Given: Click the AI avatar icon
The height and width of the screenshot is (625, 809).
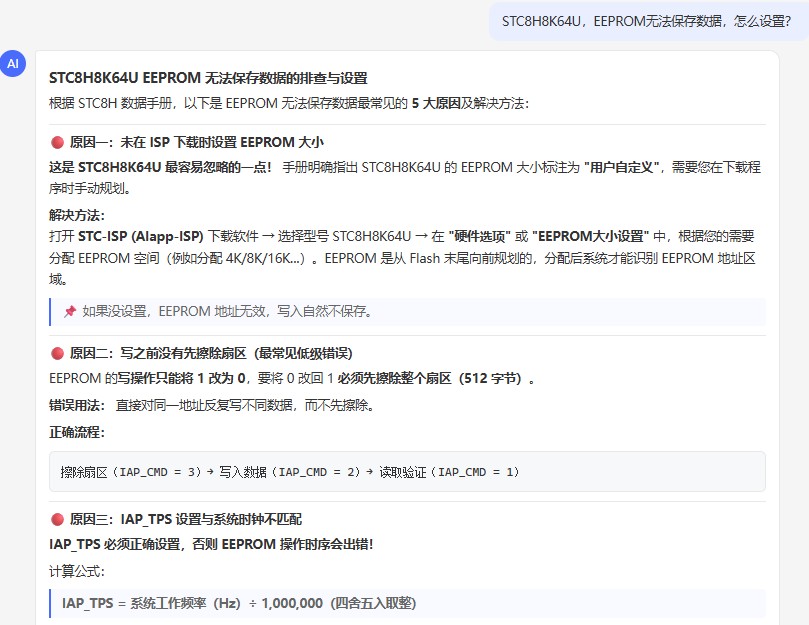Looking at the screenshot, I should (13, 63).
